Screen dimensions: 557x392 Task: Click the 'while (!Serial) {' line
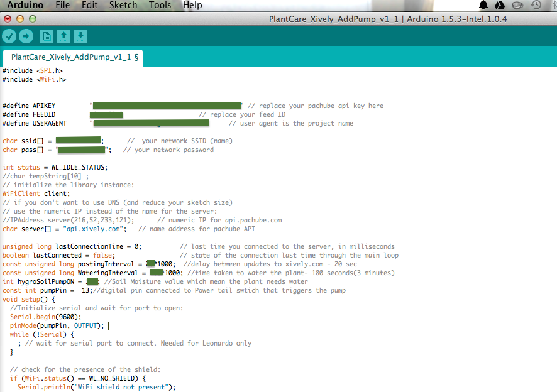tap(42, 334)
